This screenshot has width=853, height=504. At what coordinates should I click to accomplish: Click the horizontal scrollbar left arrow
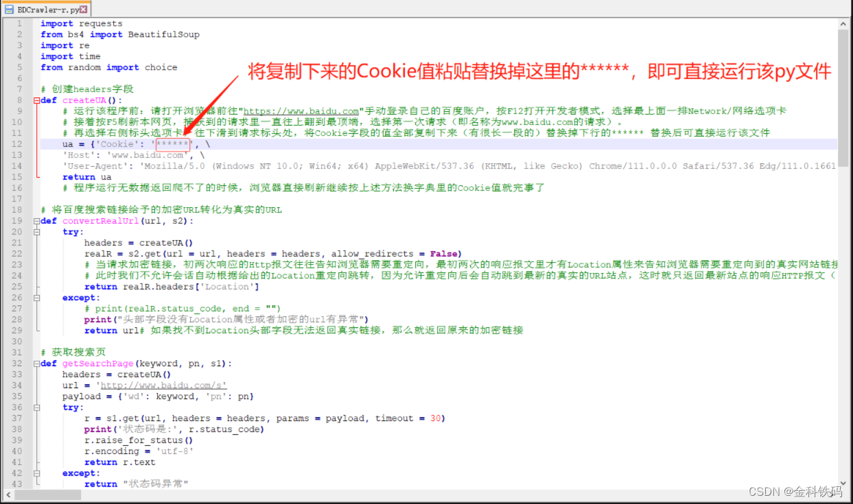8,494
